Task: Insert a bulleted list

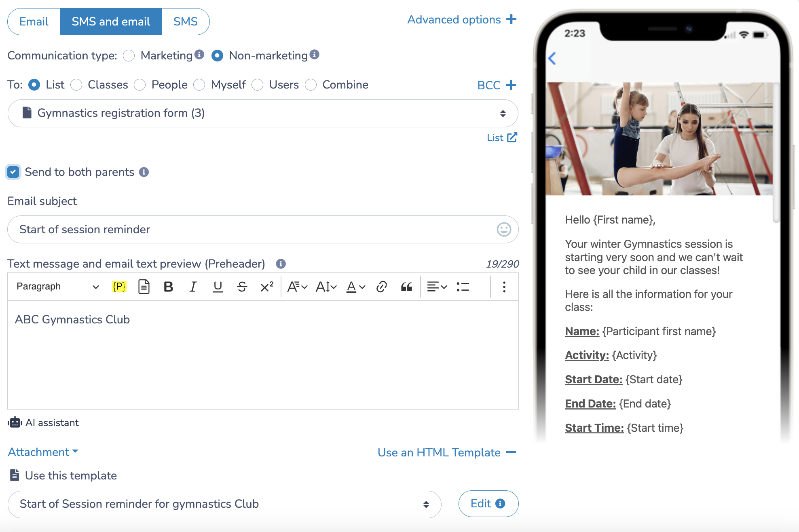Action: 463,287
